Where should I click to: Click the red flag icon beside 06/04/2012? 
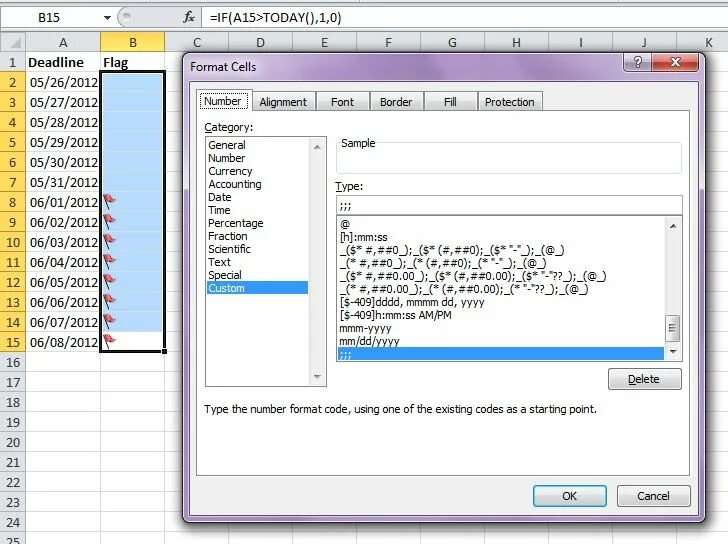[109, 261]
